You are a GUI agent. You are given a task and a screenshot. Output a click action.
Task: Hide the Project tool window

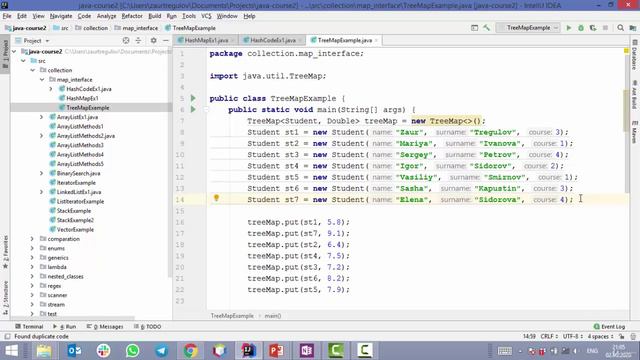166,40
